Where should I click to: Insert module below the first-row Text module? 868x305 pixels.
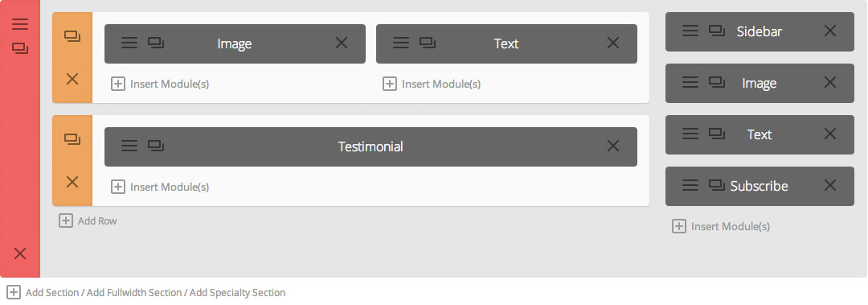432,84
